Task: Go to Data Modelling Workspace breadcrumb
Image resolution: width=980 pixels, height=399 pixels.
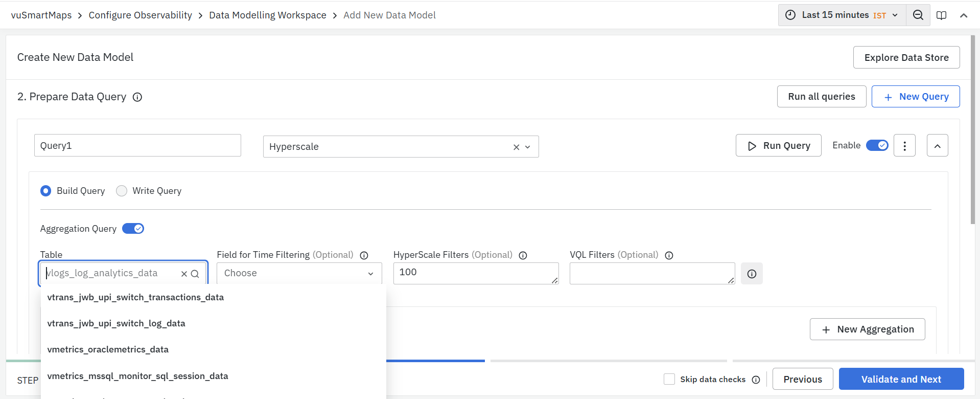Action: [x=267, y=15]
